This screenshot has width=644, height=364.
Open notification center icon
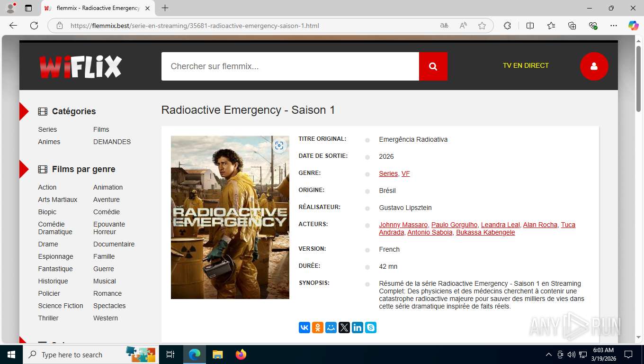pyautogui.click(x=628, y=355)
